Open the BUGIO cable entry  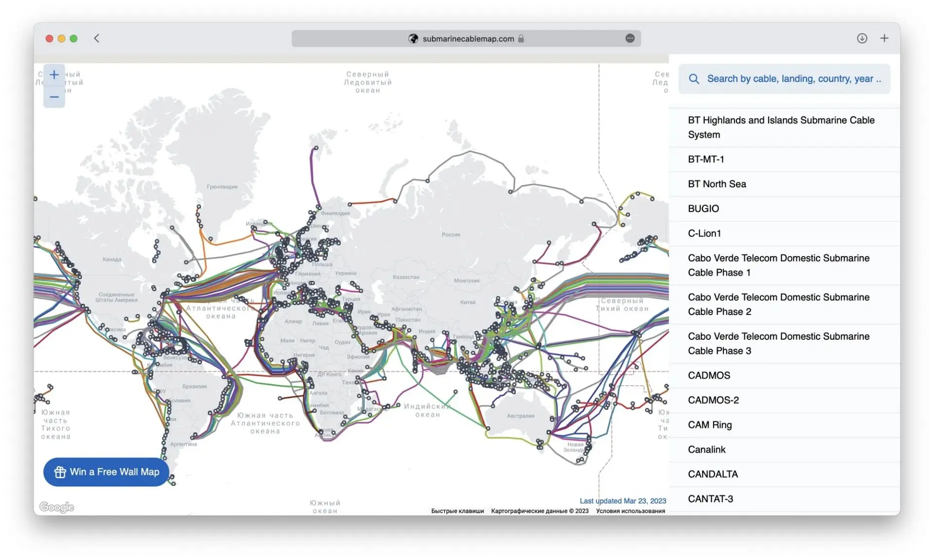[784, 209]
